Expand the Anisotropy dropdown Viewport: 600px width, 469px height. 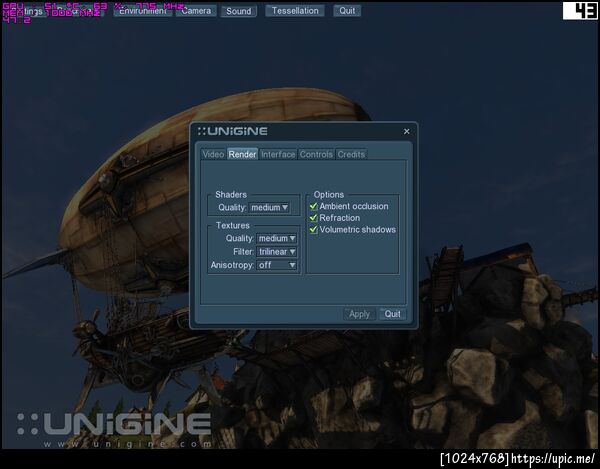click(x=277, y=265)
